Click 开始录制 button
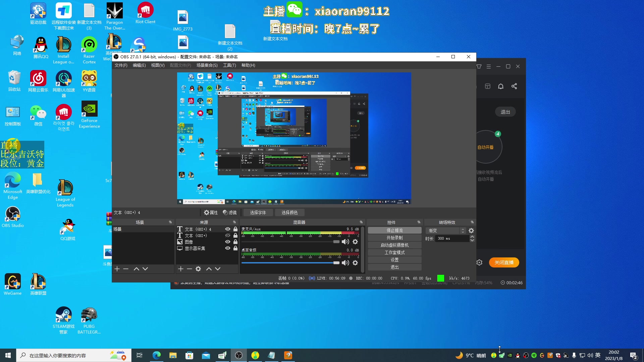Screen dimensions: 644x362 pos(395,238)
